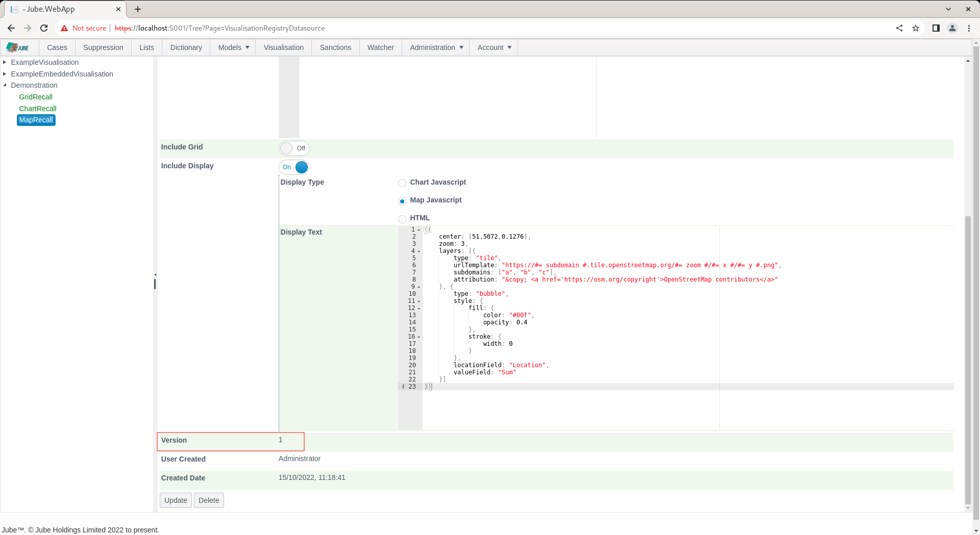Bookmark this tab with star icon
The image size is (980, 535).
[916, 28]
